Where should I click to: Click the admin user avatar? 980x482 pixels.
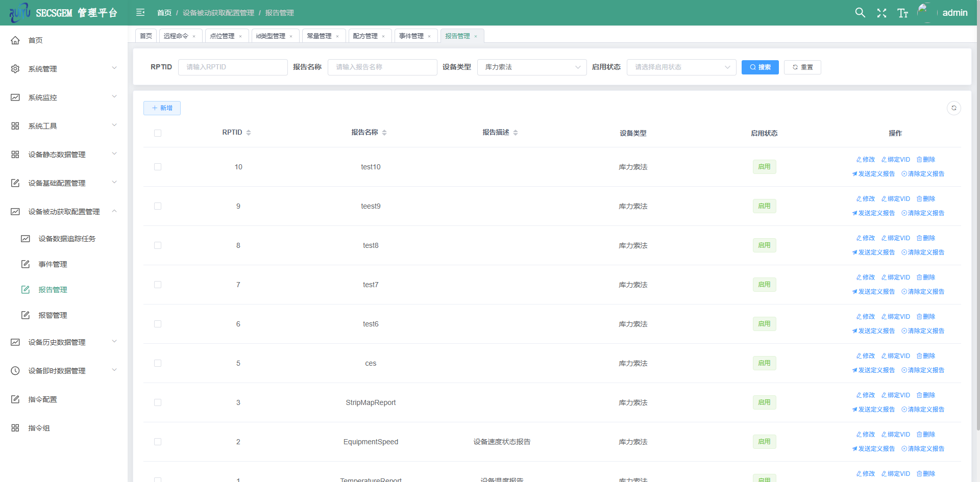926,13
